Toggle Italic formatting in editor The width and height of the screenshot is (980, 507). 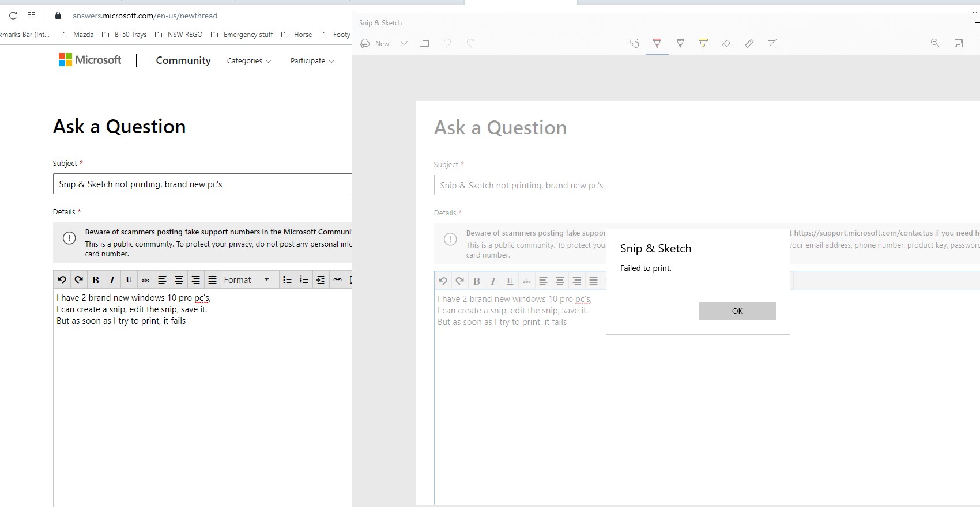tap(112, 280)
